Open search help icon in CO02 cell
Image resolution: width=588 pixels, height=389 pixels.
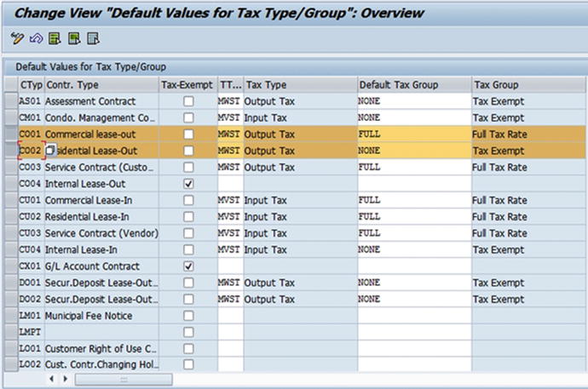50,151
